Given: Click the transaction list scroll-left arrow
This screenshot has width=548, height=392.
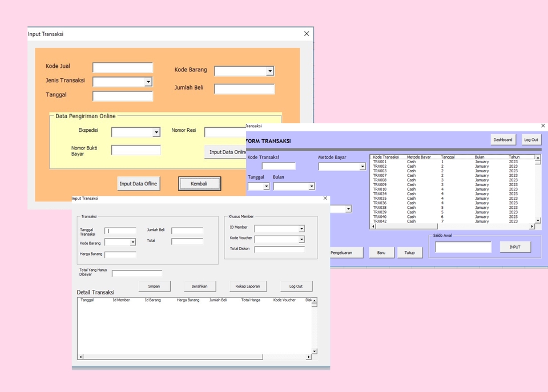Looking at the screenshot, I should [x=373, y=227].
